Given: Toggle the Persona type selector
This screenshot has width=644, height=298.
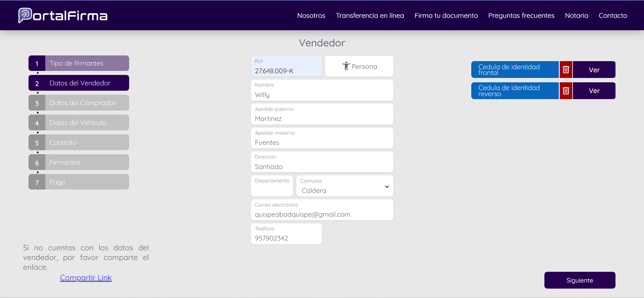Looking at the screenshot, I should [359, 67].
